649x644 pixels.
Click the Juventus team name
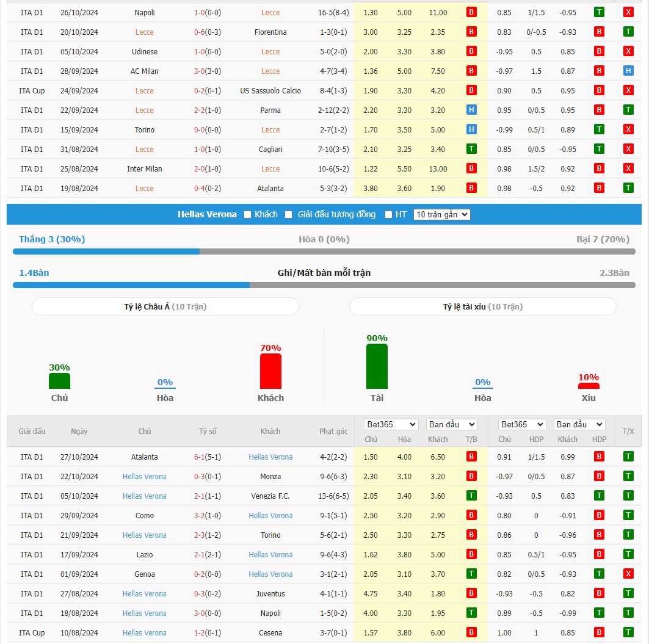coord(270,594)
